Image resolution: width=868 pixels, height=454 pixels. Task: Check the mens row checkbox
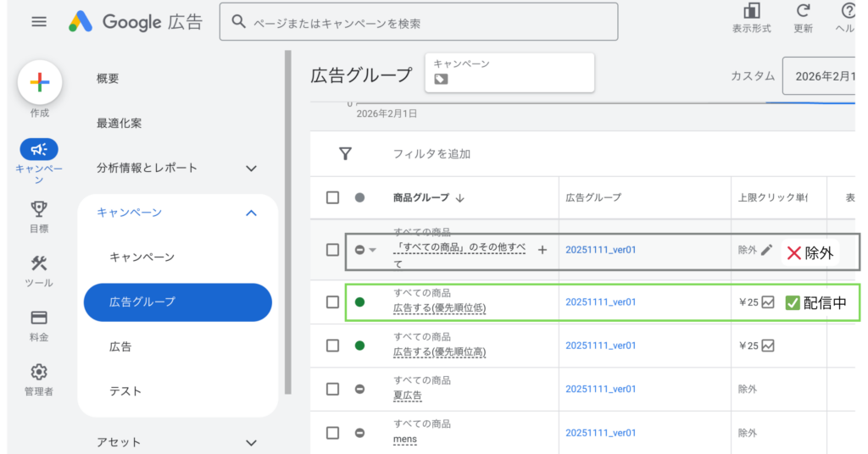coord(332,433)
